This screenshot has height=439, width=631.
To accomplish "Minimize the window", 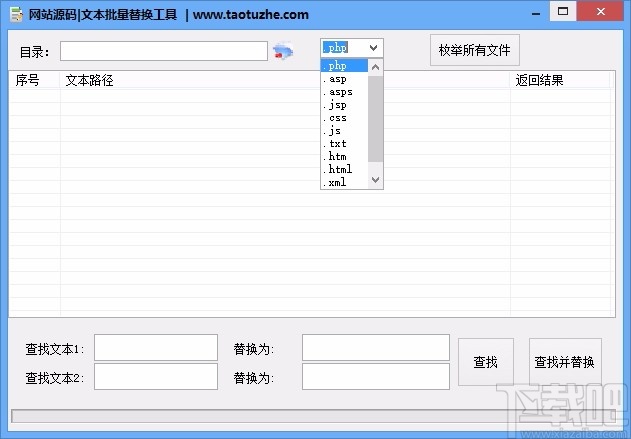I will tap(536, 13).
